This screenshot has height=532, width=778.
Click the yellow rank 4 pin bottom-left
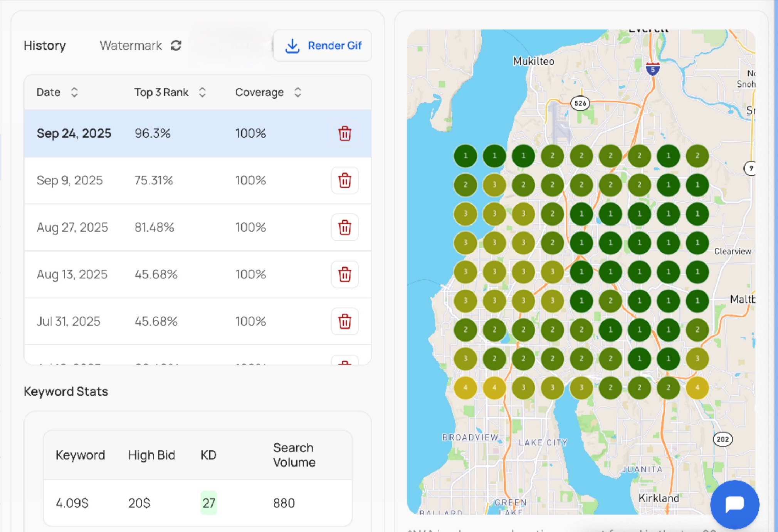point(465,388)
